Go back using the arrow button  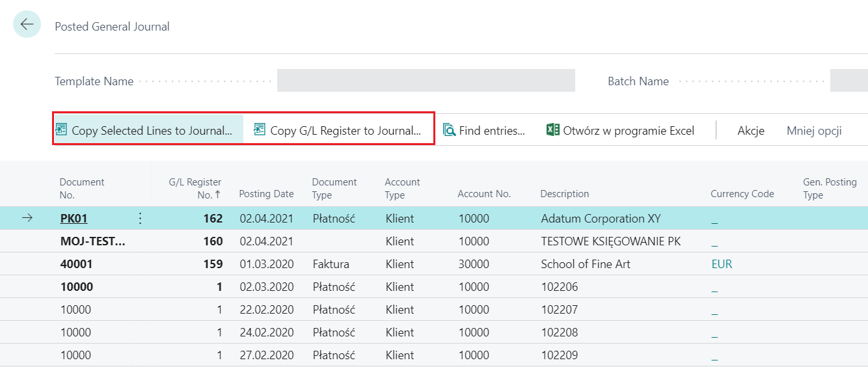tap(27, 24)
